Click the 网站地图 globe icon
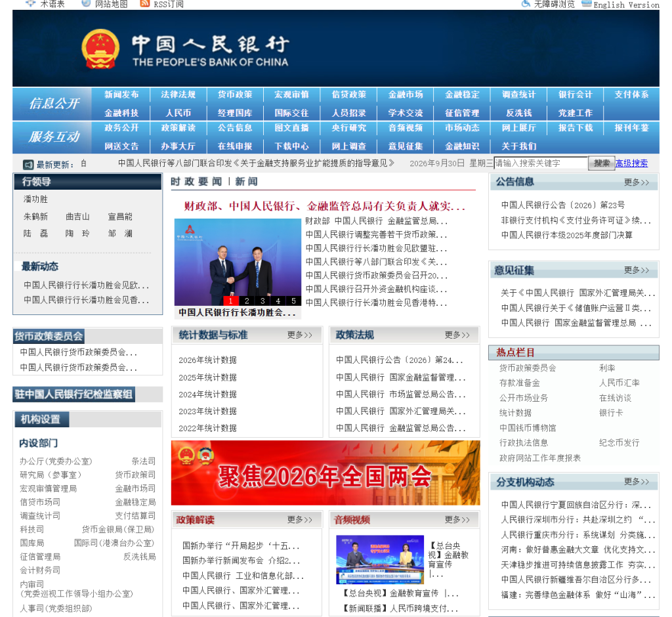672x617 pixels. click(86, 3)
